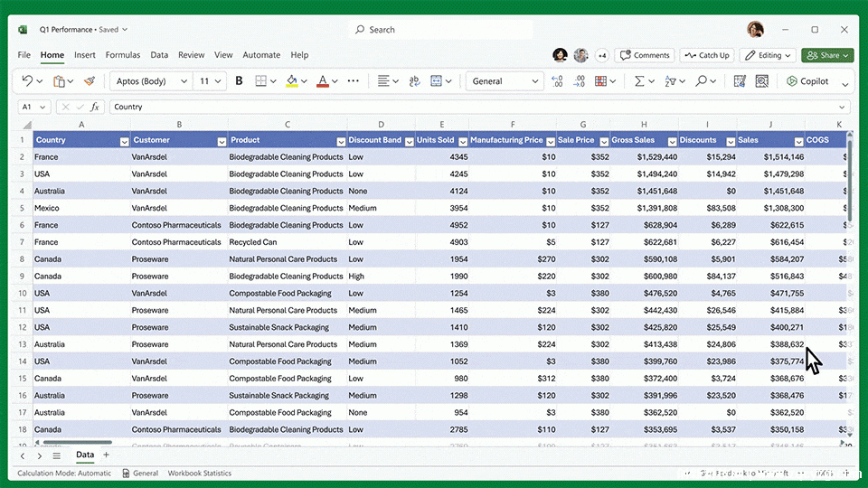
Task: Click the insert function fx icon
Action: [95, 107]
